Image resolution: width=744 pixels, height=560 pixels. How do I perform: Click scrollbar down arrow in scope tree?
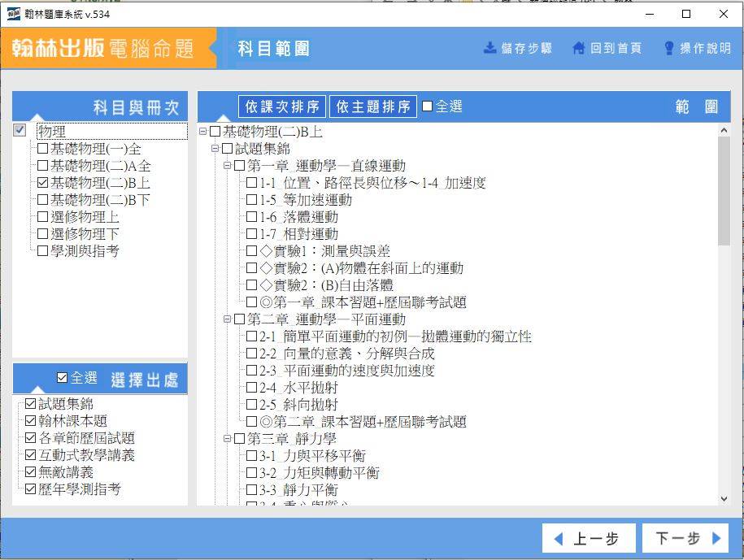click(724, 499)
